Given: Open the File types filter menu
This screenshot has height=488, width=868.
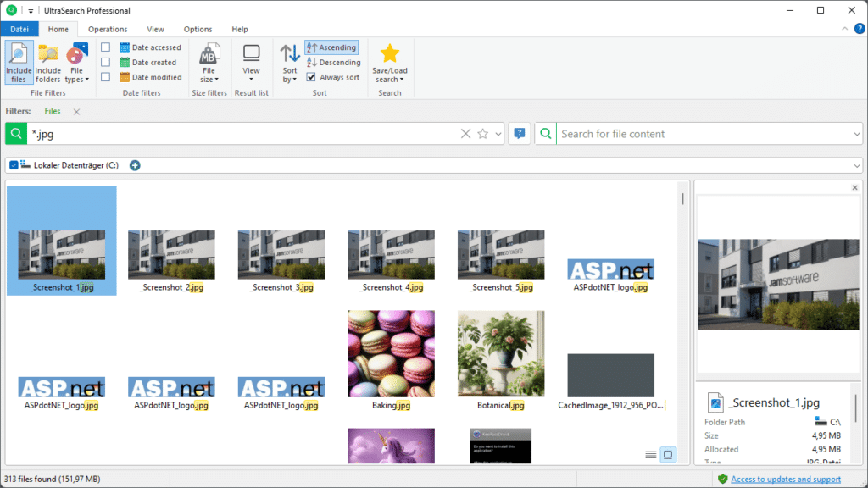Looking at the screenshot, I should pyautogui.click(x=76, y=63).
